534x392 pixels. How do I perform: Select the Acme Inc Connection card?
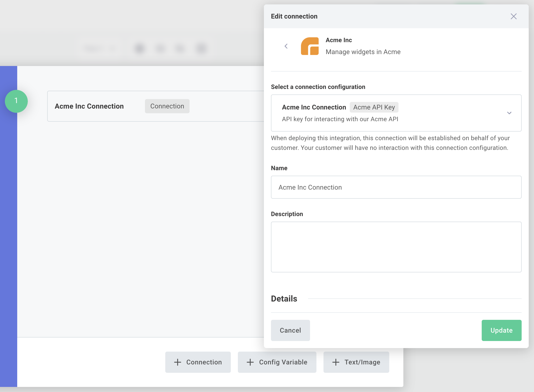[x=396, y=113]
